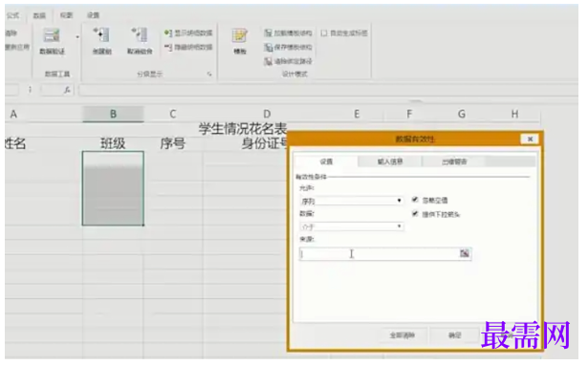This screenshot has height=365, width=588.
Task: Click the 身份证号 header cell
Action: tap(265, 143)
